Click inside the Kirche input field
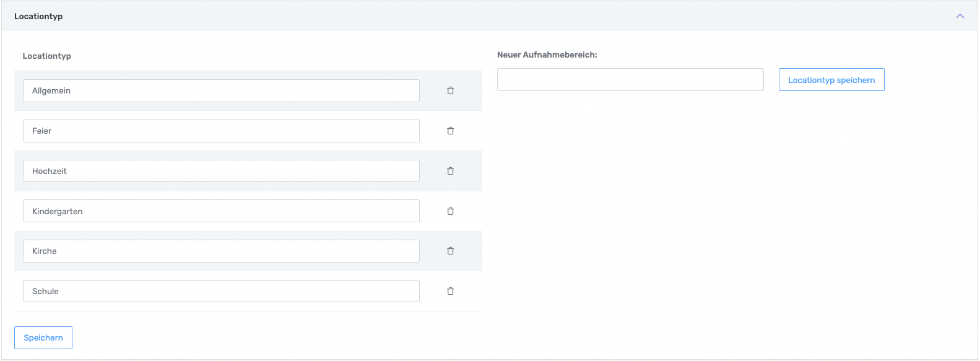980x361 pixels. (x=221, y=251)
